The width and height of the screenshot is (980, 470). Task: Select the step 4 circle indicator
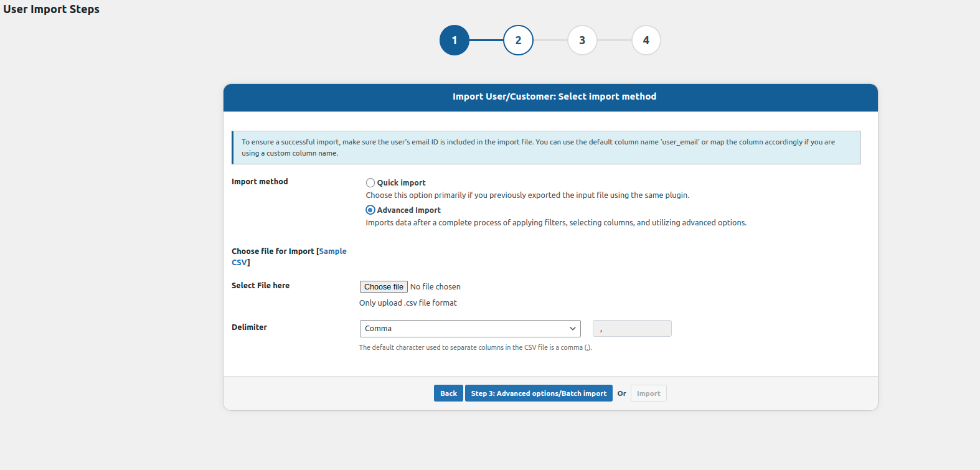tap(646, 40)
